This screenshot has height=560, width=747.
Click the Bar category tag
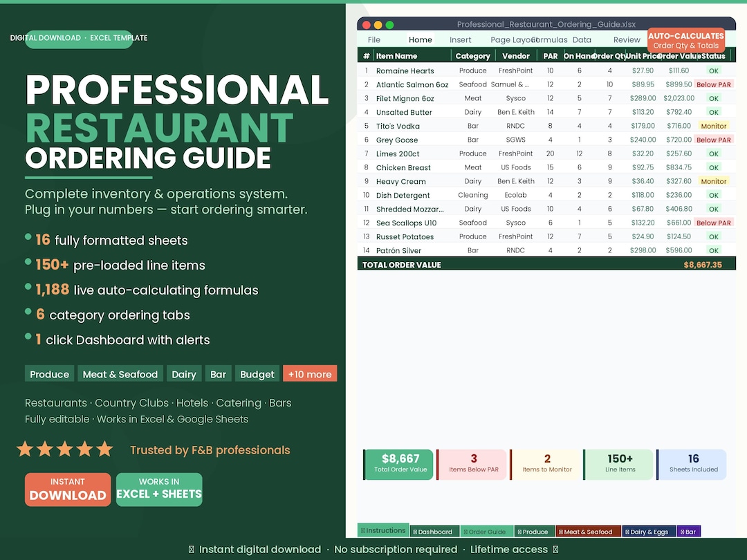click(218, 374)
